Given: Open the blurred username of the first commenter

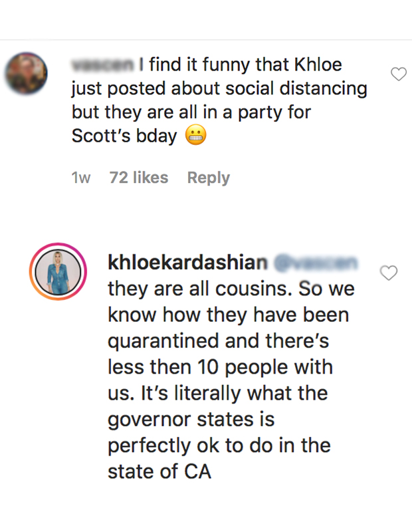Looking at the screenshot, I should point(102,65).
